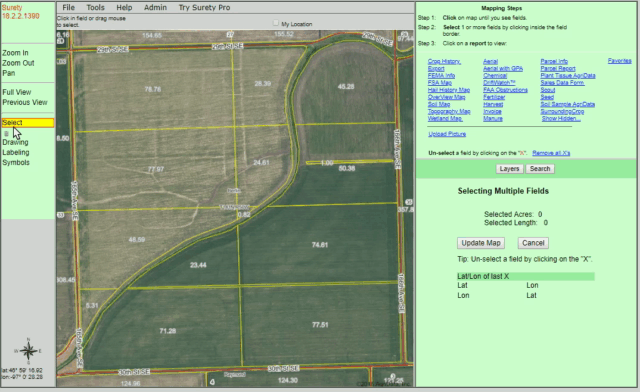This screenshot has width=640, height=392.
Task: Cancel multiple field selection
Action: coord(533,243)
